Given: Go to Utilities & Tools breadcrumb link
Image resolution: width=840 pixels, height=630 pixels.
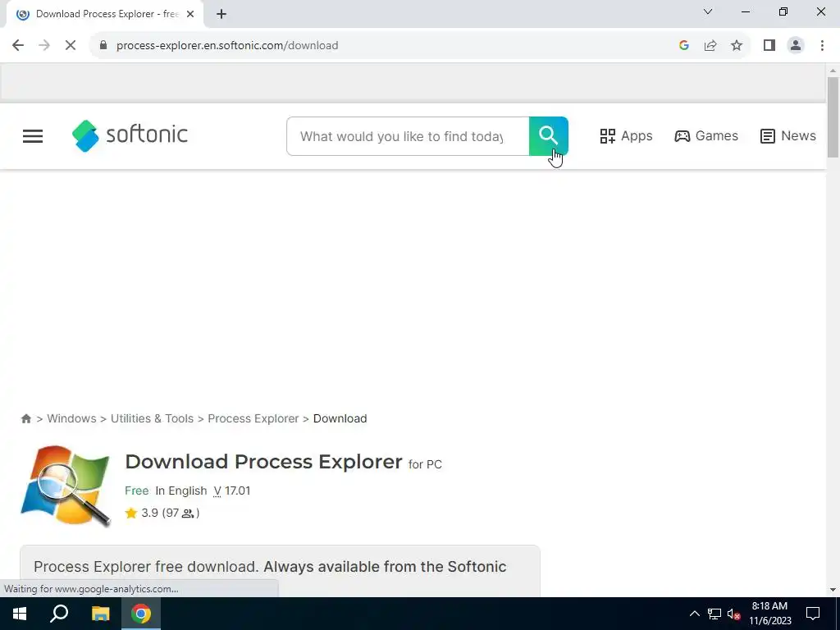Looking at the screenshot, I should (152, 418).
